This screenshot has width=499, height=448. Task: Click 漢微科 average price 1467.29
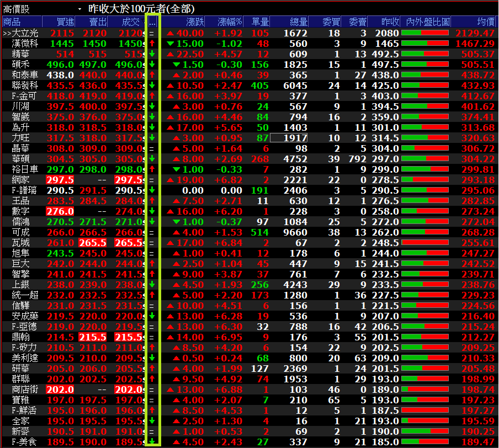pyautogui.click(x=475, y=44)
